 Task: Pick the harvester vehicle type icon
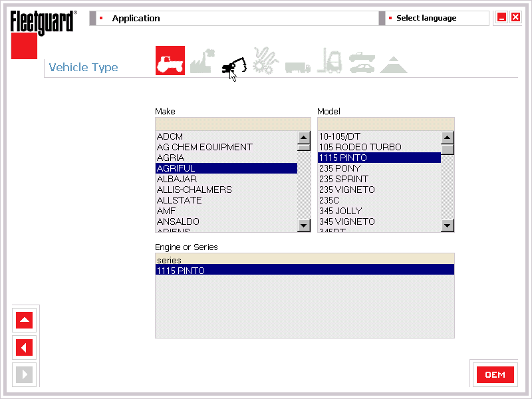coord(265,61)
